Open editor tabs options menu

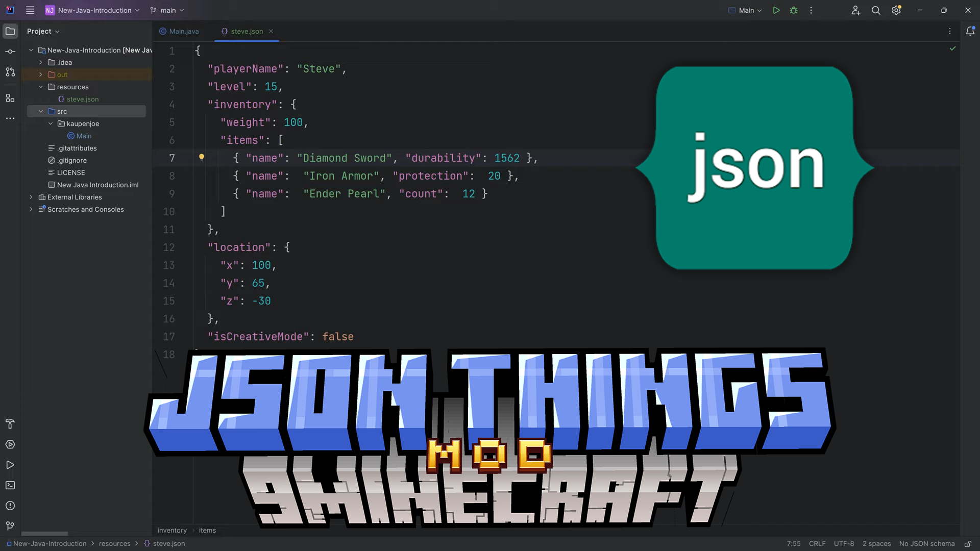point(950,31)
